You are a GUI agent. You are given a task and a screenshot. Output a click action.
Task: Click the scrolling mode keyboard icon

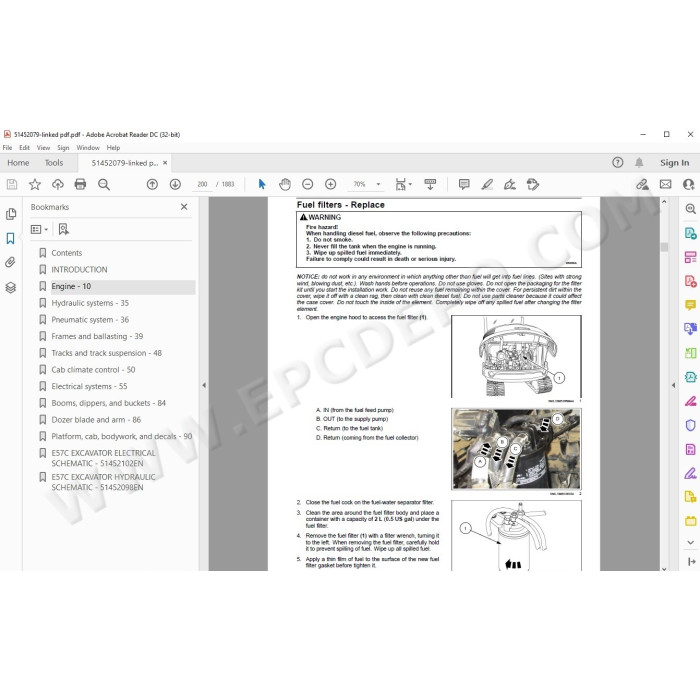(x=430, y=184)
